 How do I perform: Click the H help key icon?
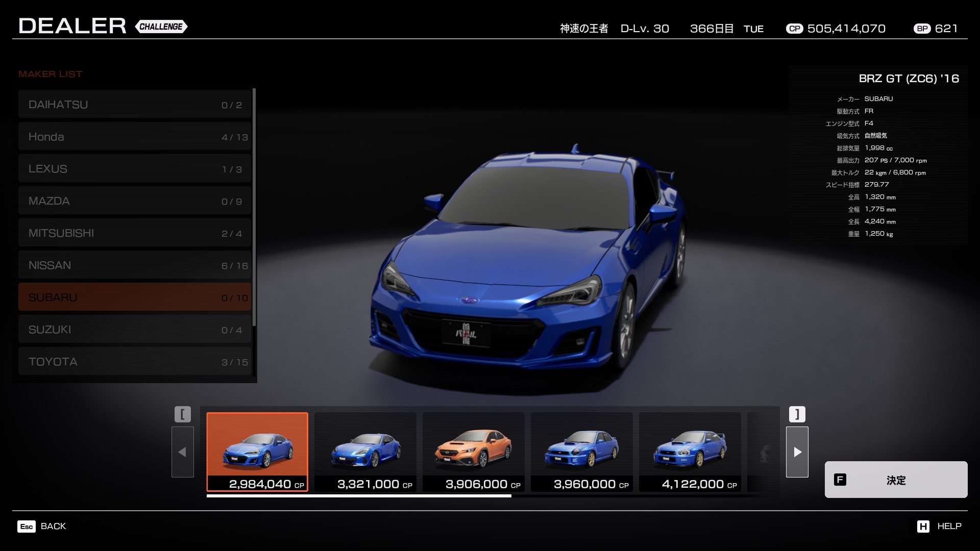pyautogui.click(x=923, y=527)
